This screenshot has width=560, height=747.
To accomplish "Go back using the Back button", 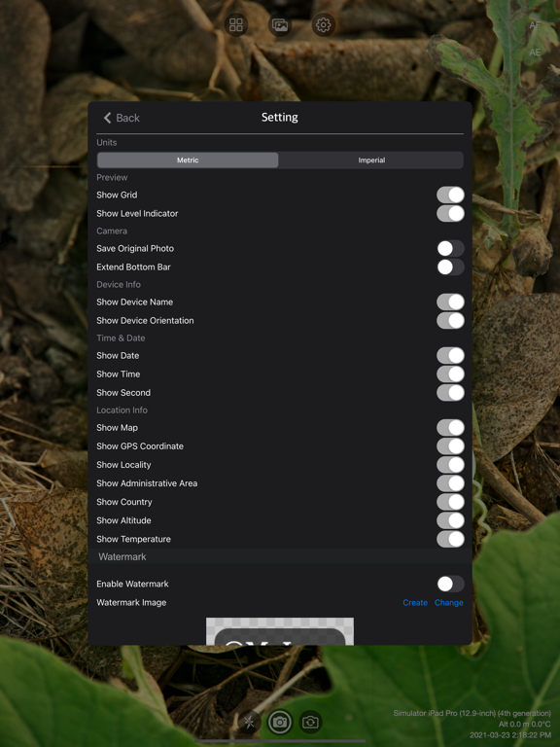I will [122, 118].
